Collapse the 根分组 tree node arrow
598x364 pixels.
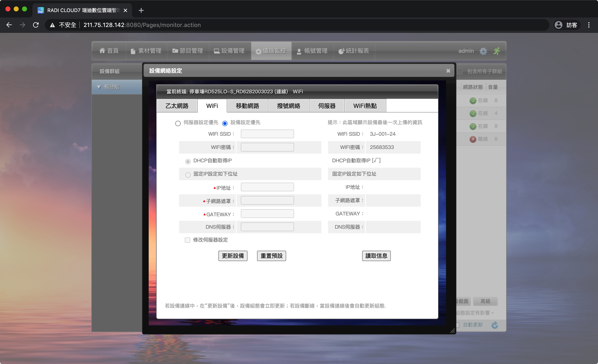(99, 87)
